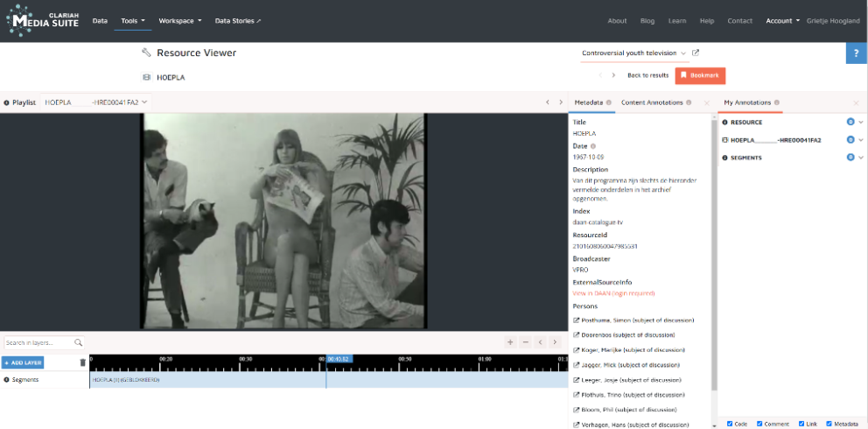Go to next playlist item arrow

561,102
